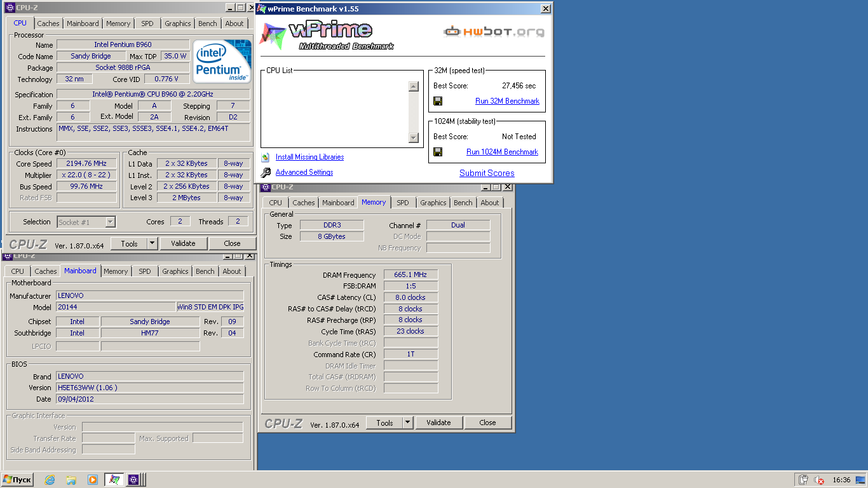Click the CPU-Z title icon in the CPU window
The width and height of the screenshot is (868, 488).
[x=10, y=8]
